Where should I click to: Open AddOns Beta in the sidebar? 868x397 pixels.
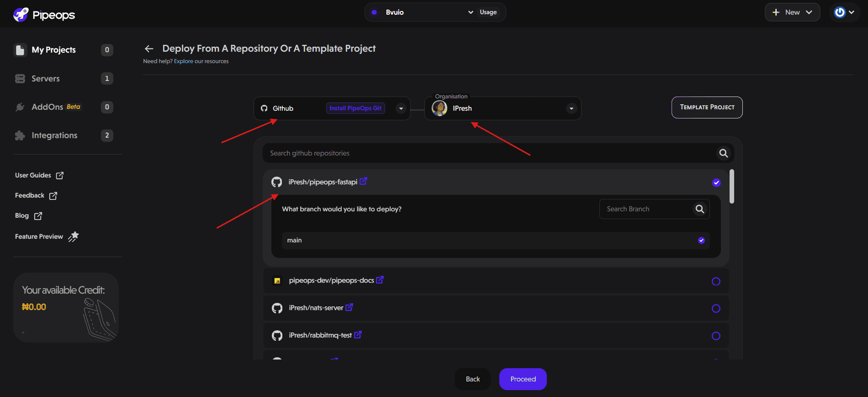(64, 107)
